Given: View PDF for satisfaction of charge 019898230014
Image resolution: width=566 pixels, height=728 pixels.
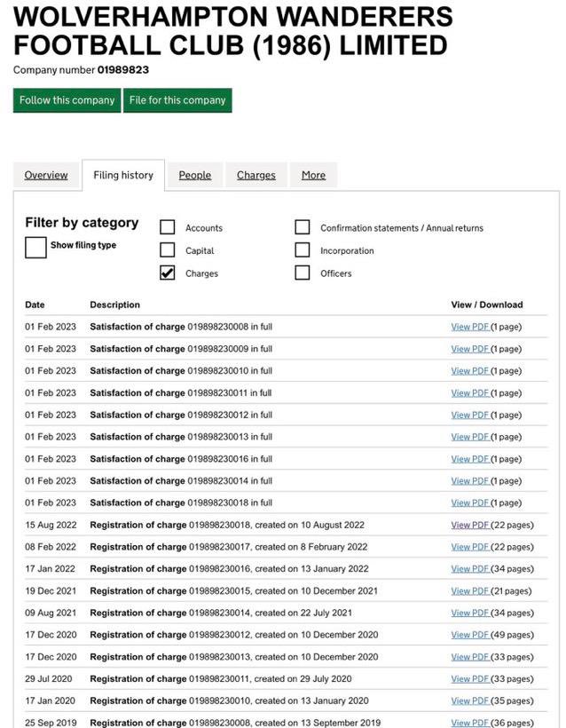Looking at the screenshot, I should (470, 481).
